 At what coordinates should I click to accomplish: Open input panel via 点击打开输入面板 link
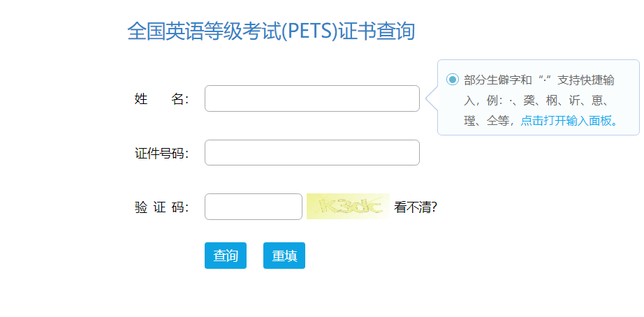point(566,120)
